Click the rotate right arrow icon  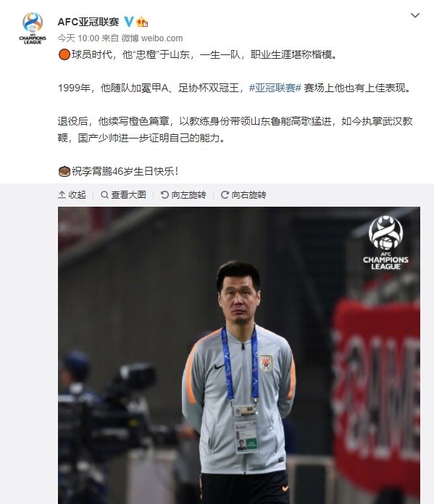pyautogui.click(x=225, y=194)
